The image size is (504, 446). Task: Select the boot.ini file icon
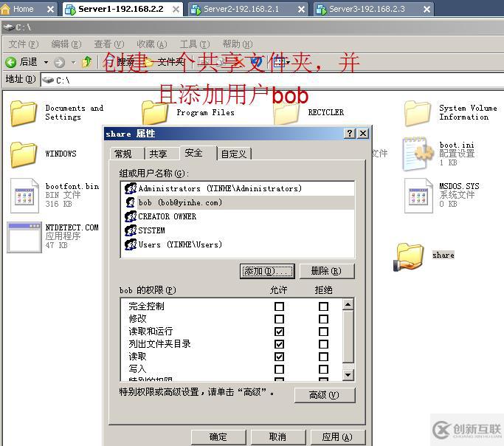[417, 154]
